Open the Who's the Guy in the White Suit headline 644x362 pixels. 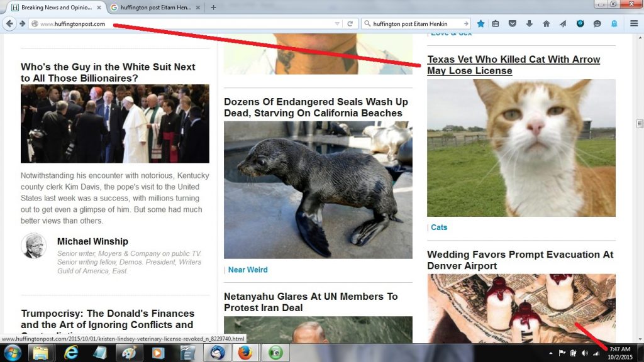(x=108, y=72)
